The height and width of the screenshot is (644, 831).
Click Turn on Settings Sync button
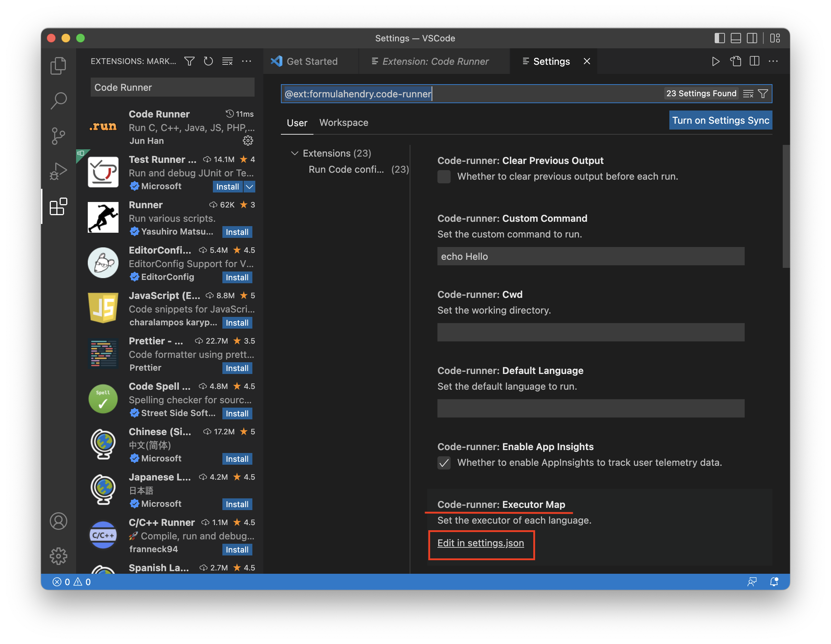tap(720, 120)
